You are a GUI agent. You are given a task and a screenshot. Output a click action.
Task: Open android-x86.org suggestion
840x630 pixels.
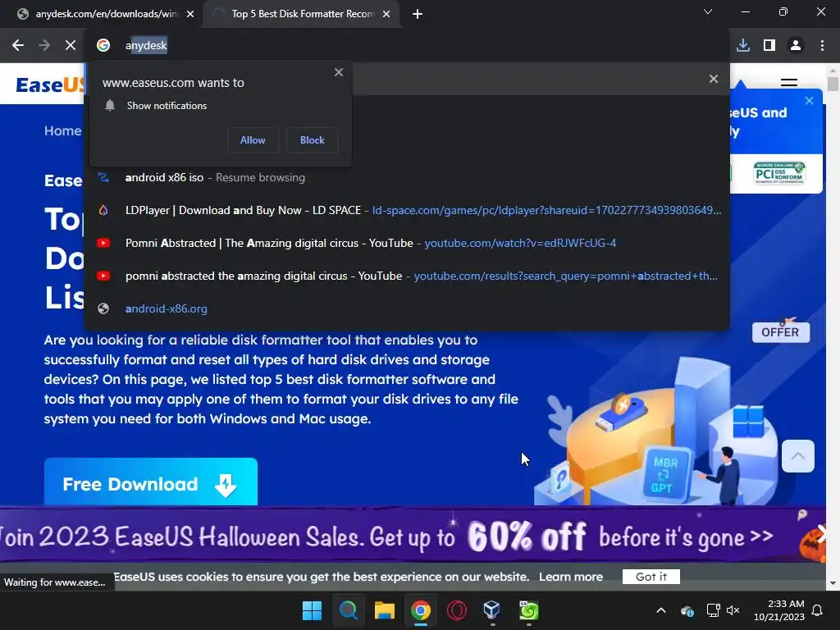(407, 308)
